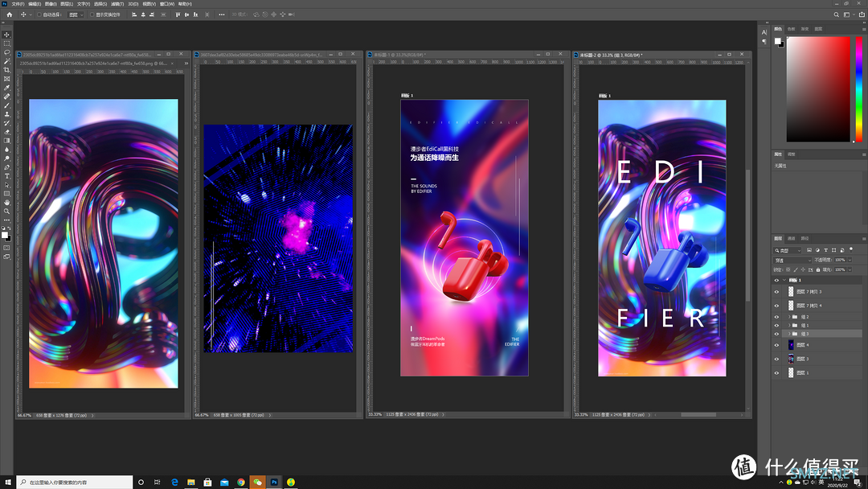
Task: Expand group 组 3 in Layers panel
Action: coord(789,334)
